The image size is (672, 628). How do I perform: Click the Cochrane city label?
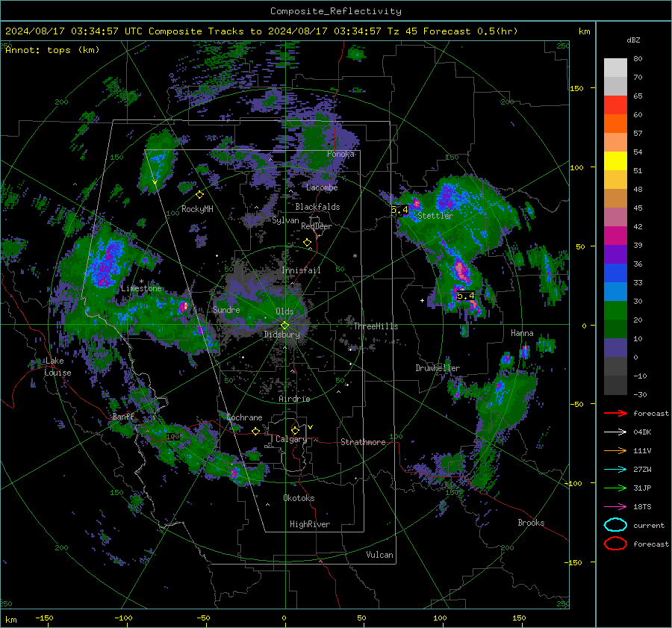[244, 417]
